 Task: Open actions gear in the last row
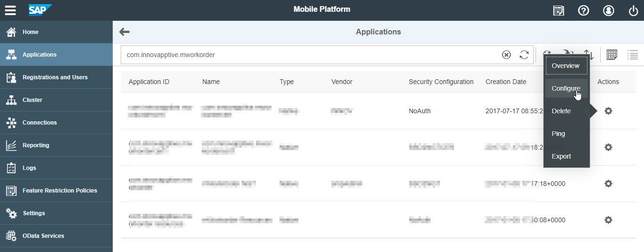point(608,220)
